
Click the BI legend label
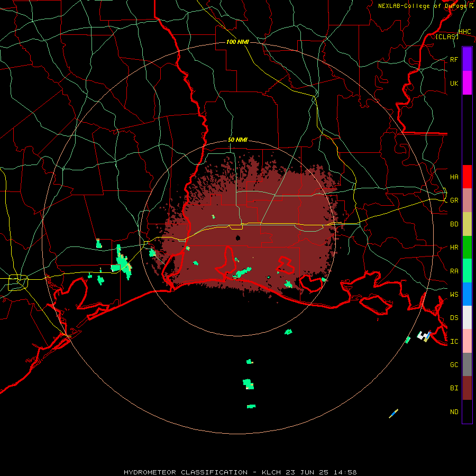click(x=454, y=388)
